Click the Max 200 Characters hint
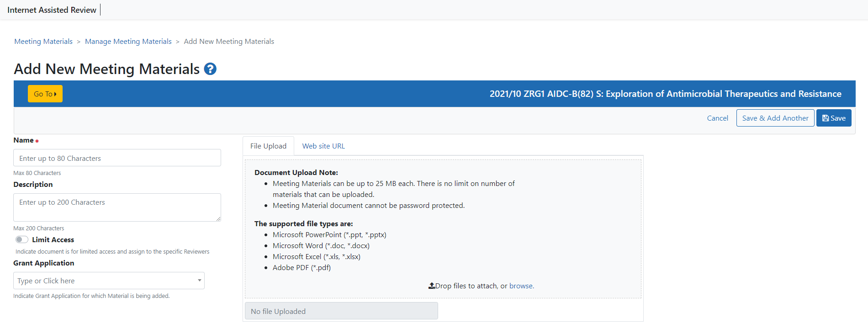 [39, 228]
